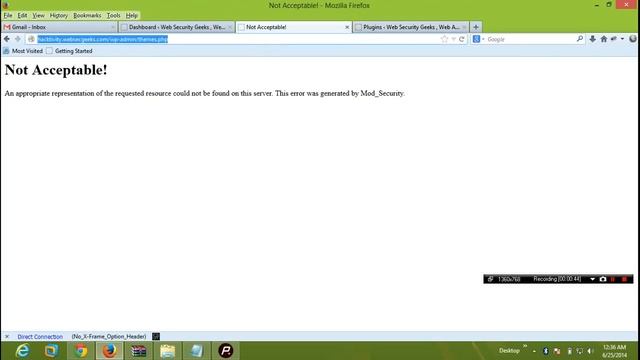Open the monitor-shaped taskbar app beside Internet Explorer
This screenshot has height=360, width=640.
click(x=51, y=351)
